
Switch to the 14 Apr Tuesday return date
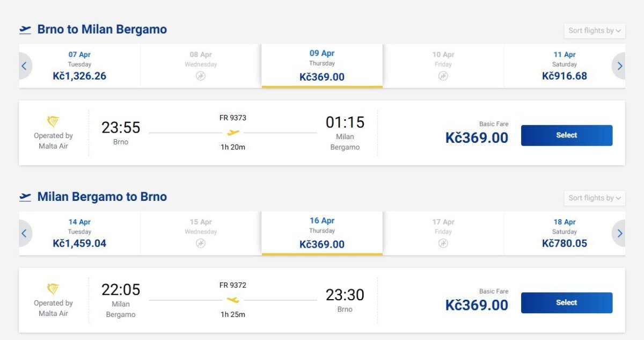[79, 233]
